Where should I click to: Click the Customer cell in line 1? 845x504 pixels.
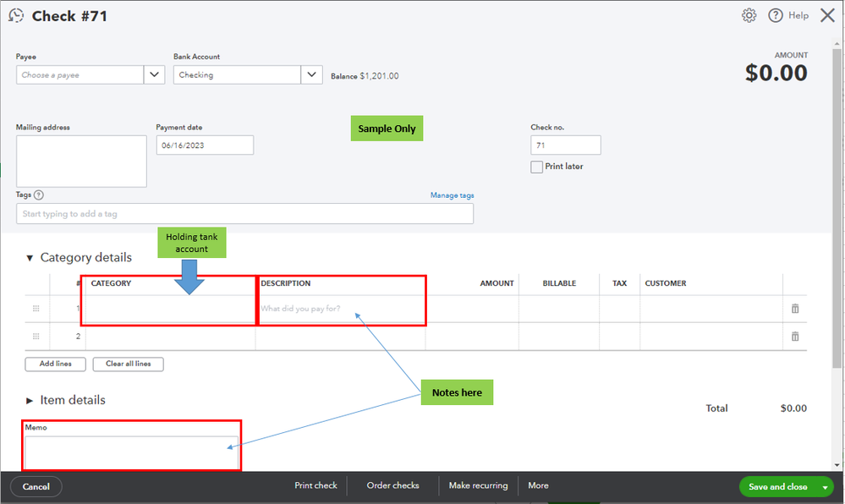711,309
